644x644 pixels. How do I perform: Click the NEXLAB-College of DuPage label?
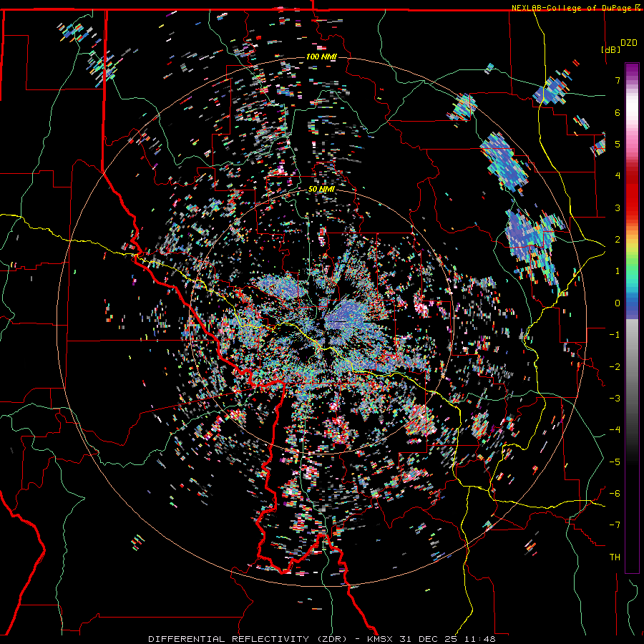572,8
